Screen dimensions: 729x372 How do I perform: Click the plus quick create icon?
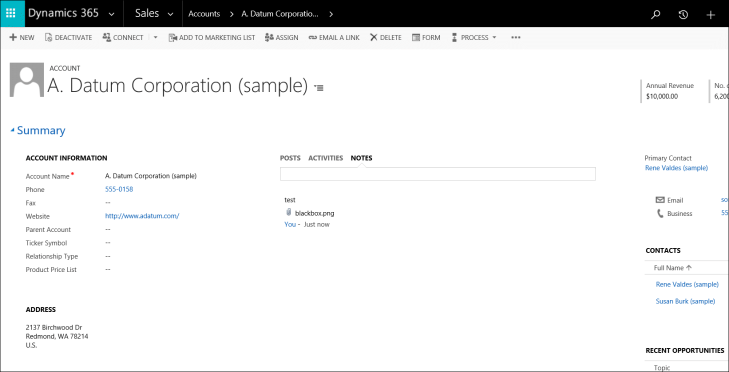click(x=710, y=15)
